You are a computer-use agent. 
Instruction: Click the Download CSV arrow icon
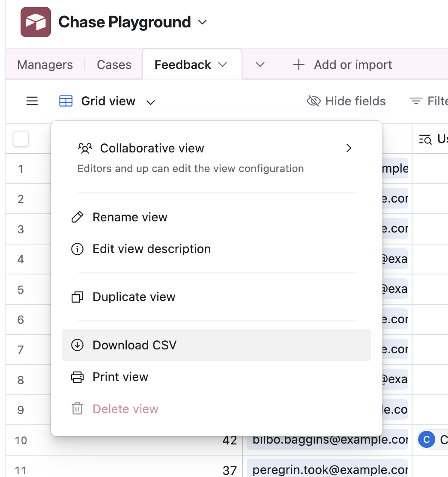77,345
